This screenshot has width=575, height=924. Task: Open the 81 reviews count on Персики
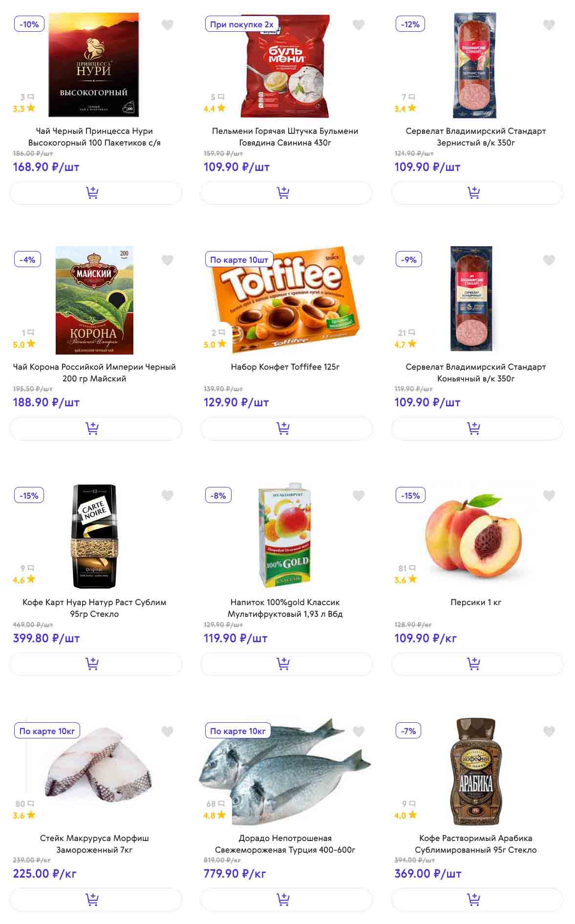pos(406,568)
